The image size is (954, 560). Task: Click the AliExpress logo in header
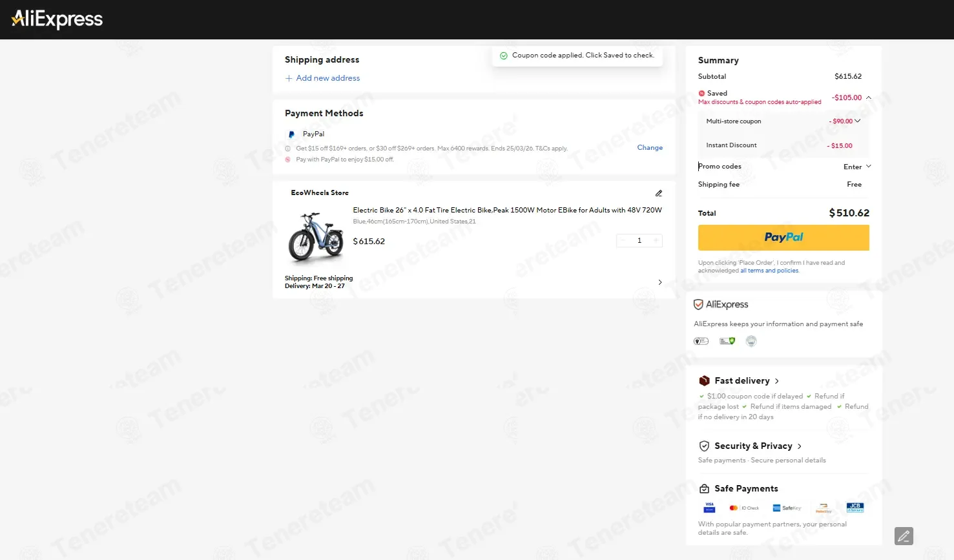(57, 19)
